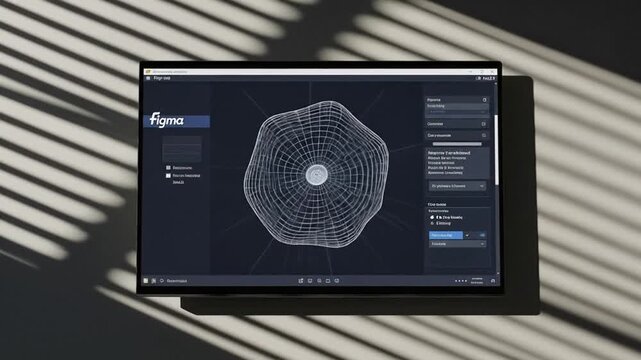Click the icon on second right-panel section row
Image resolution: width=641 pixels, height=360 pixels.
point(484,124)
